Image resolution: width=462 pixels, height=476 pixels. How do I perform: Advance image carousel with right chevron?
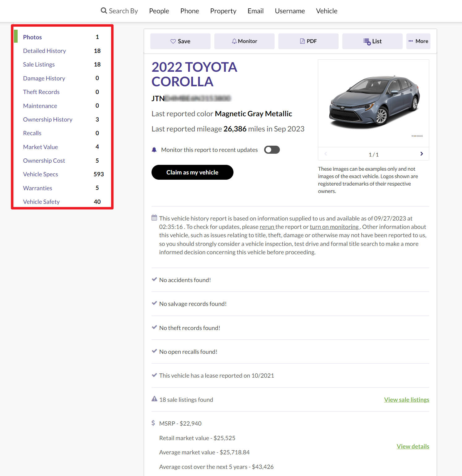click(421, 153)
